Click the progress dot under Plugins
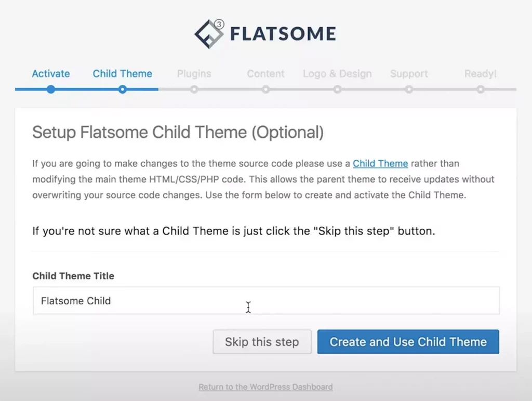Screen dimensions: 532x401 pos(194,89)
